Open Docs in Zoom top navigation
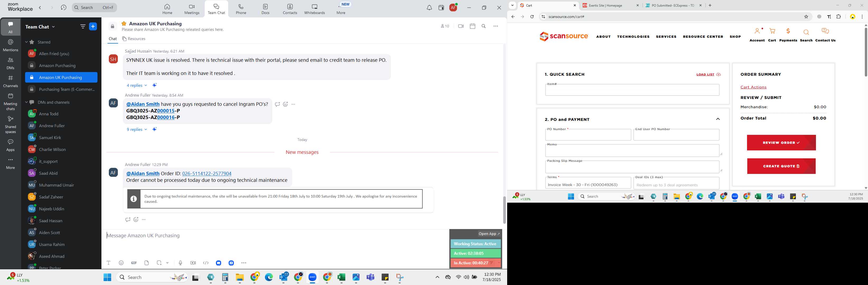Image resolution: width=868 pixels, height=285 pixels. pos(265,9)
